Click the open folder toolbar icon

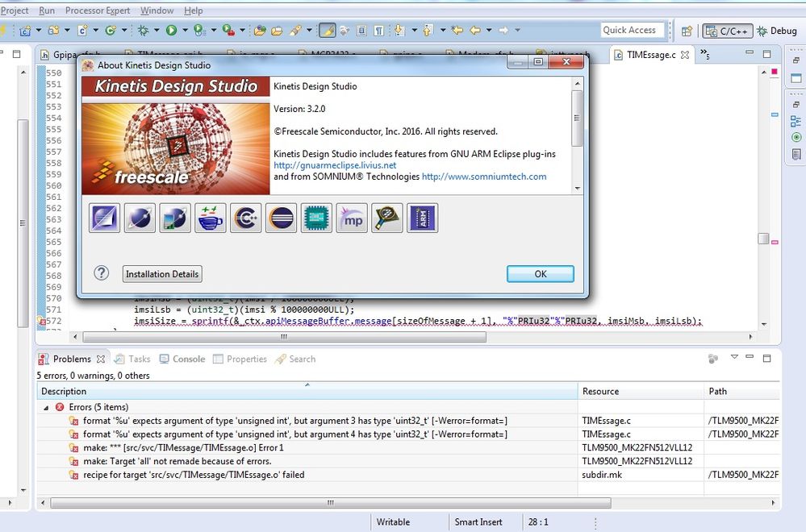(277, 31)
